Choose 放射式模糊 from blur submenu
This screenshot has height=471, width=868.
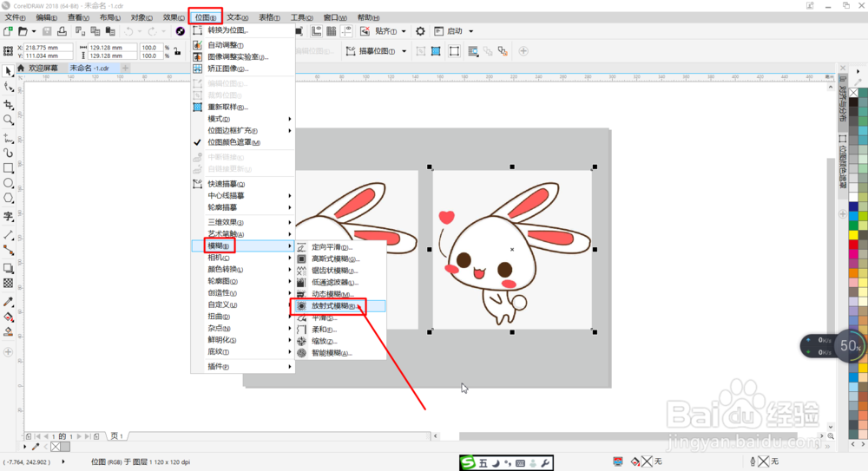click(340, 306)
